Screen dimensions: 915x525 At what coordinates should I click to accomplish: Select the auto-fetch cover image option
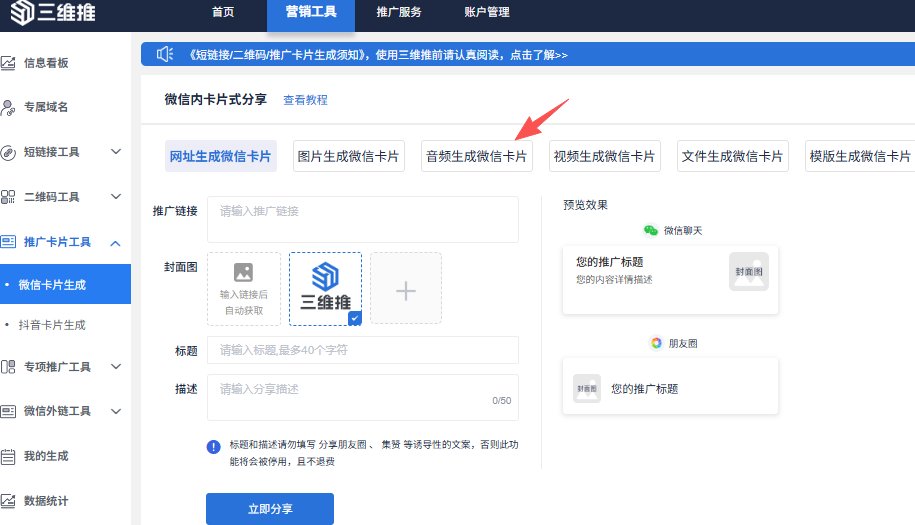click(x=243, y=289)
